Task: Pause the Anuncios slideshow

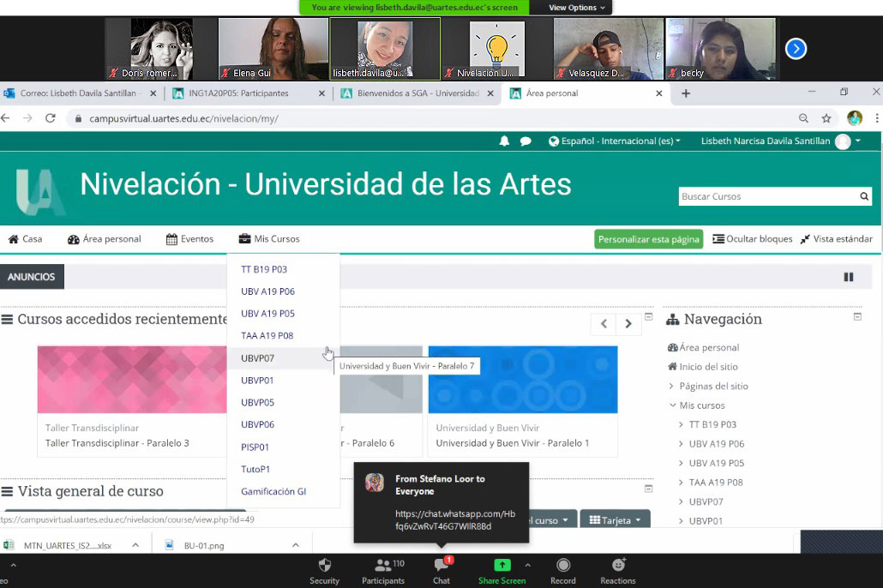Action: [x=849, y=277]
